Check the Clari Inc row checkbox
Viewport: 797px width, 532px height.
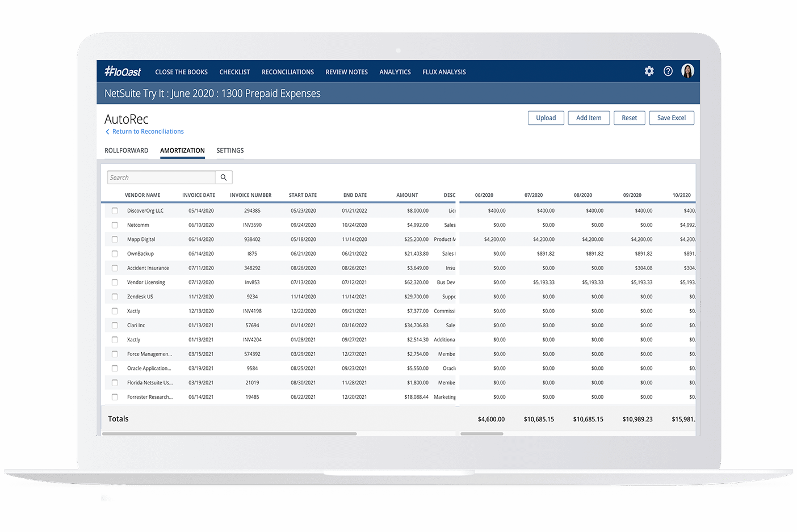point(115,326)
